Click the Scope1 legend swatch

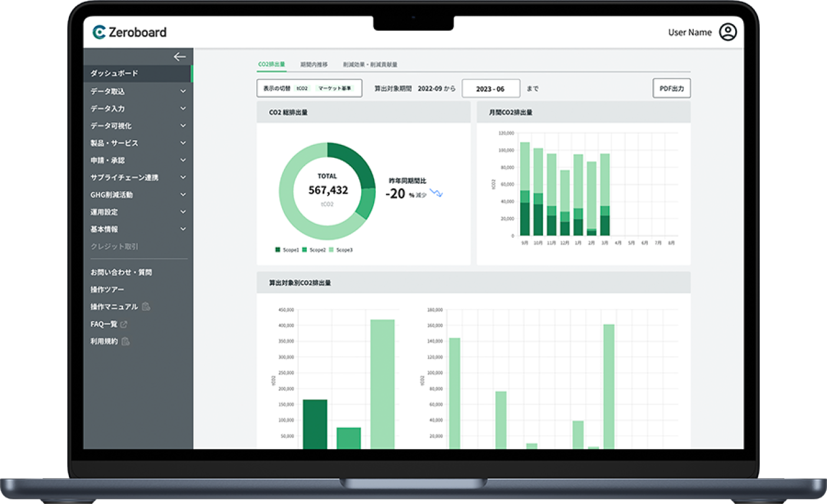click(x=277, y=250)
